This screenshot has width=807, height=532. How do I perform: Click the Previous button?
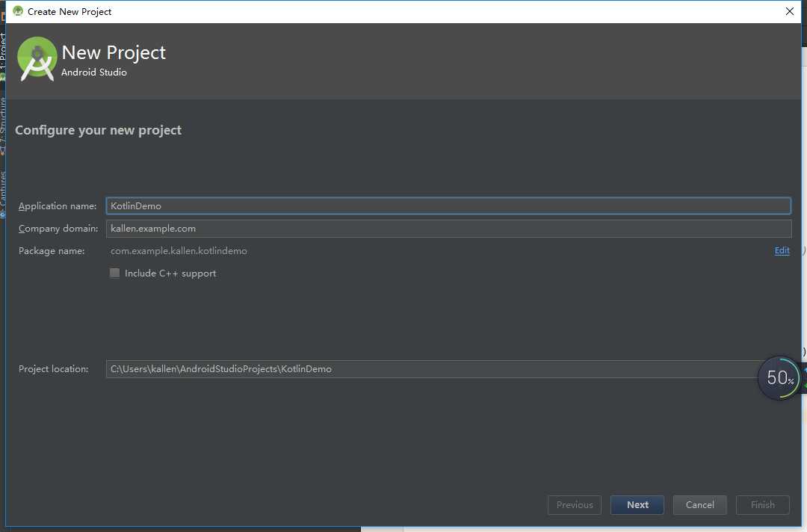575,505
